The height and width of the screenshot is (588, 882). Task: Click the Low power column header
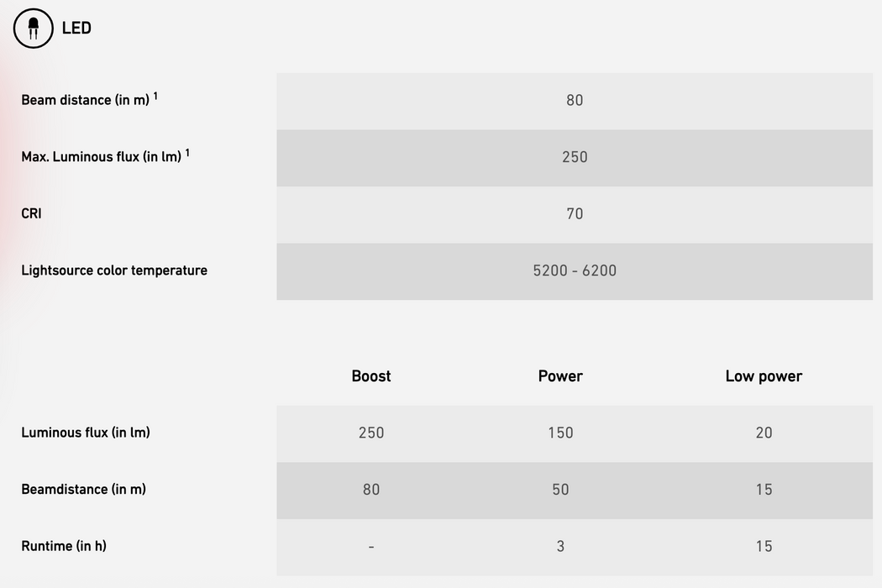pyautogui.click(x=764, y=376)
